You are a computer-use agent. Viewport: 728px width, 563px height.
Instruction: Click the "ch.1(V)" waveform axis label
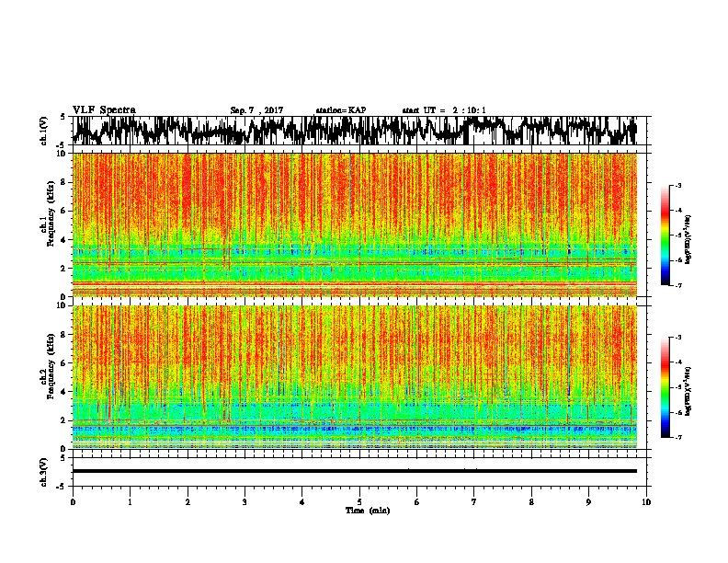[x=44, y=131]
